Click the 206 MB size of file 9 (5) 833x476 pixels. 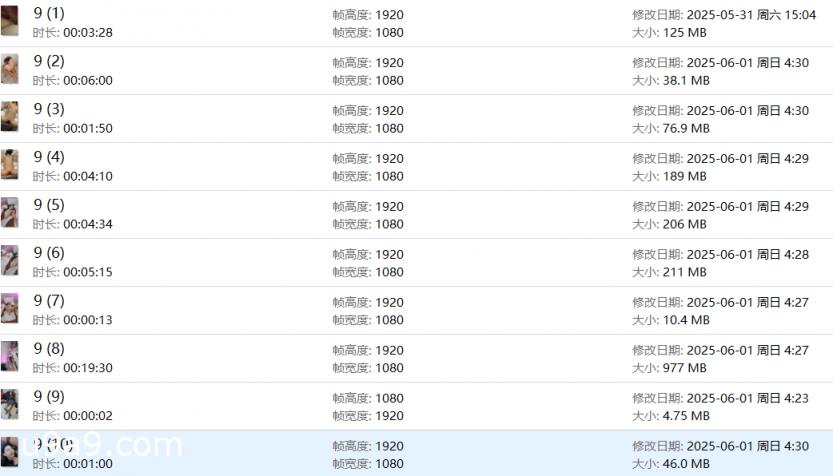[685, 224]
